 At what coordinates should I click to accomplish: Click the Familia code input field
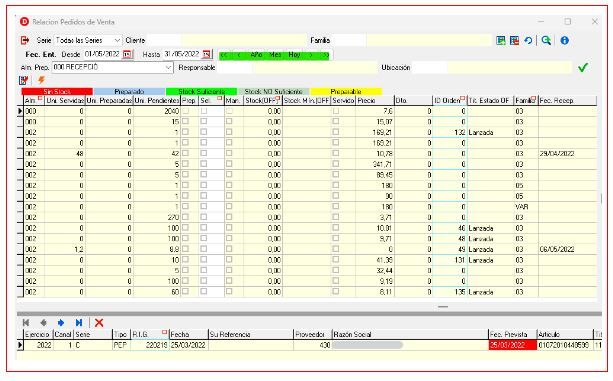(349, 40)
